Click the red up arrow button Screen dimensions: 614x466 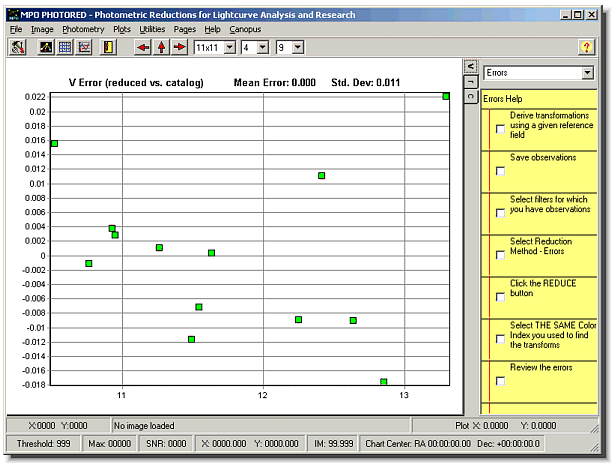161,47
